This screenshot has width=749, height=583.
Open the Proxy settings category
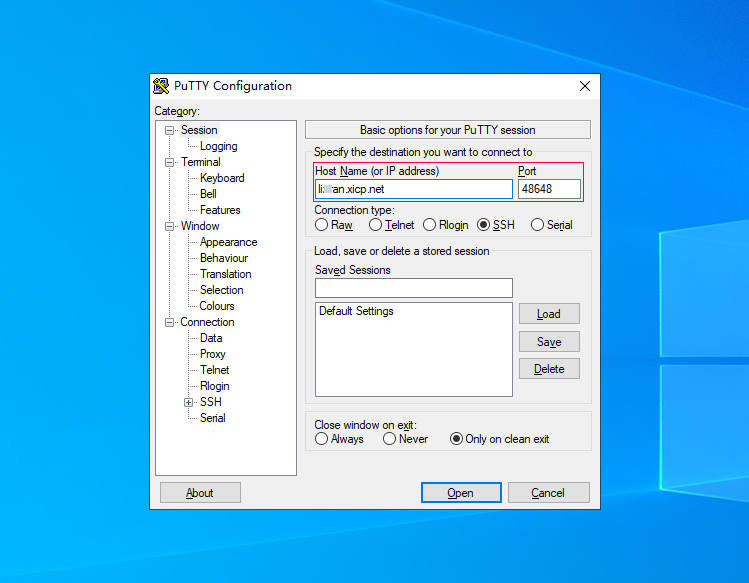[x=213, y=354]
